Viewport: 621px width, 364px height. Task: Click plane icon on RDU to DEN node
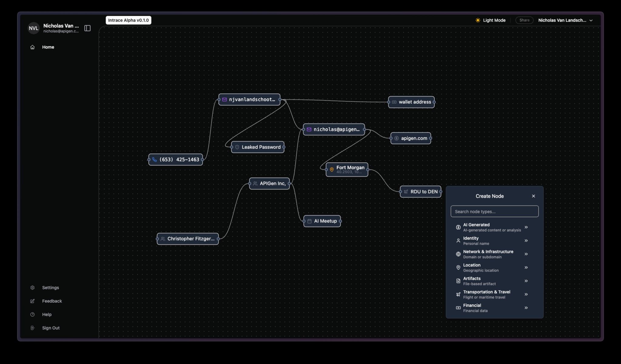click(406, 192)
